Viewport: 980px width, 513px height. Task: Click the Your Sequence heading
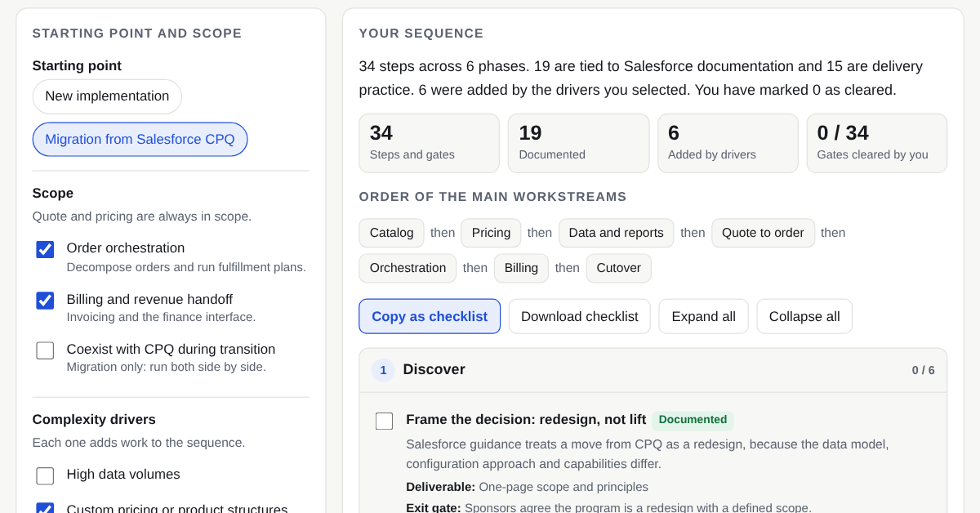click(x=421, y=33)
